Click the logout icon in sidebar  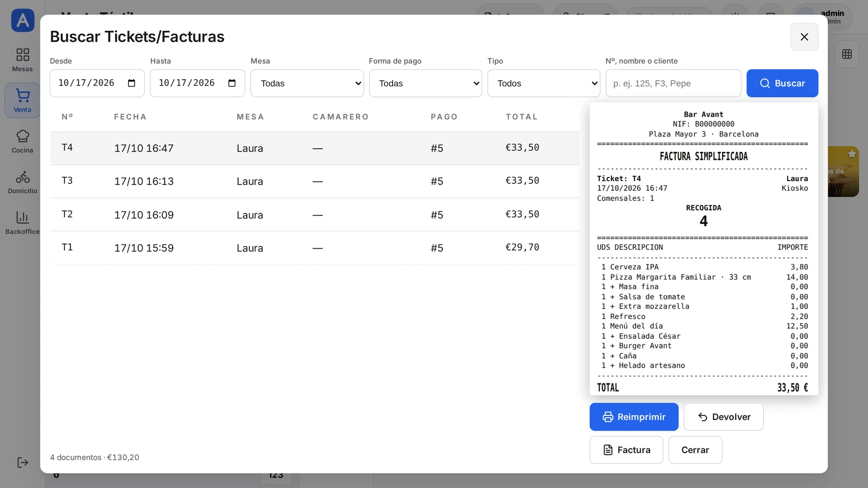click(x=22, y=463)
